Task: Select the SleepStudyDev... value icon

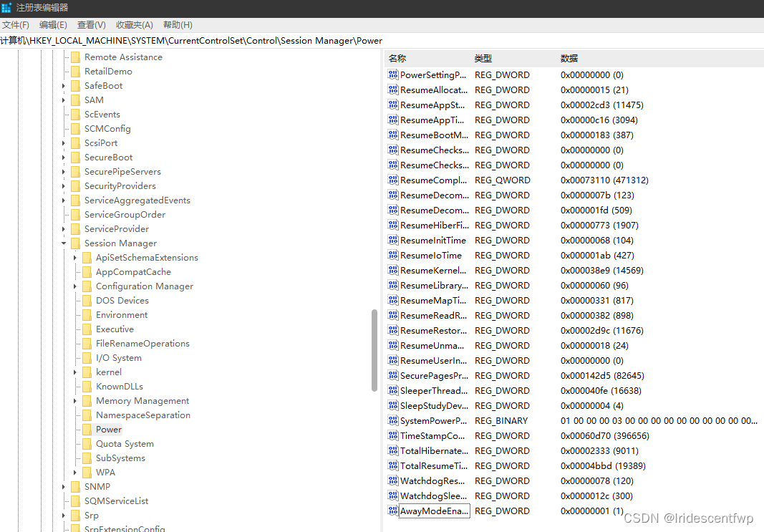Action: point(393,405)
